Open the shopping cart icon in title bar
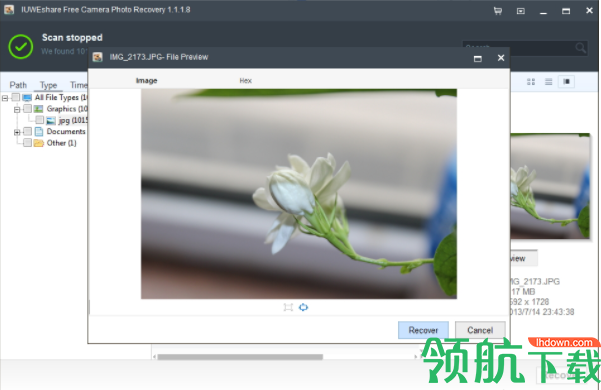This screenshot has height=390, width=601. pyautogui.click(x=498, y=11)
